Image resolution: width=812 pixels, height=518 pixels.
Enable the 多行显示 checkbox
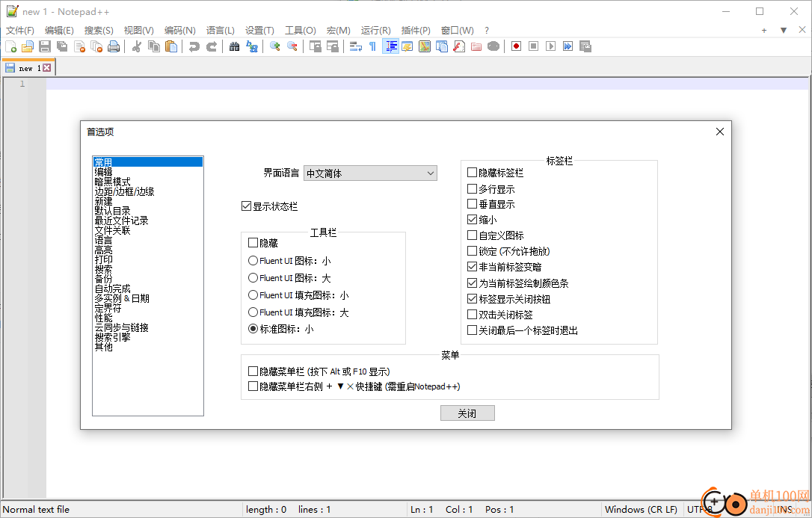(472, 188)
